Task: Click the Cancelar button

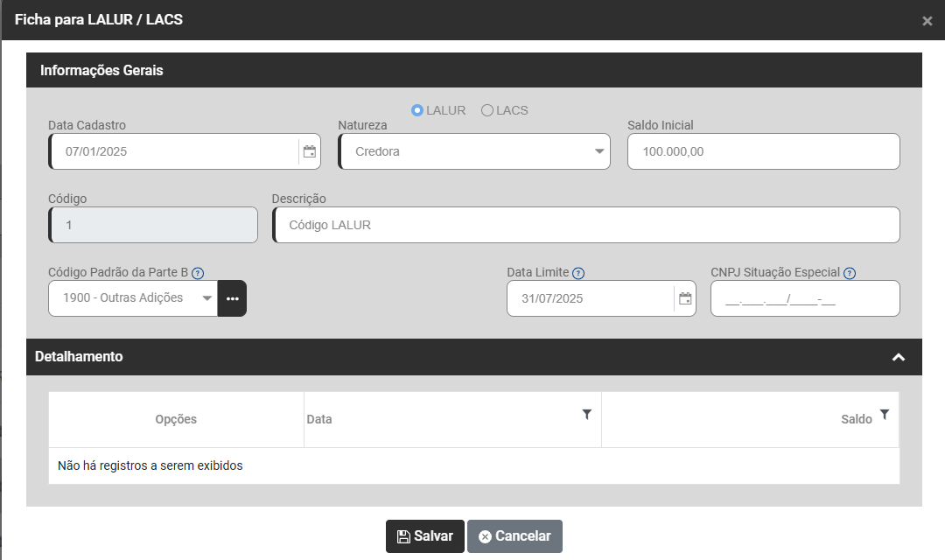Action: [x=514, y=536]
